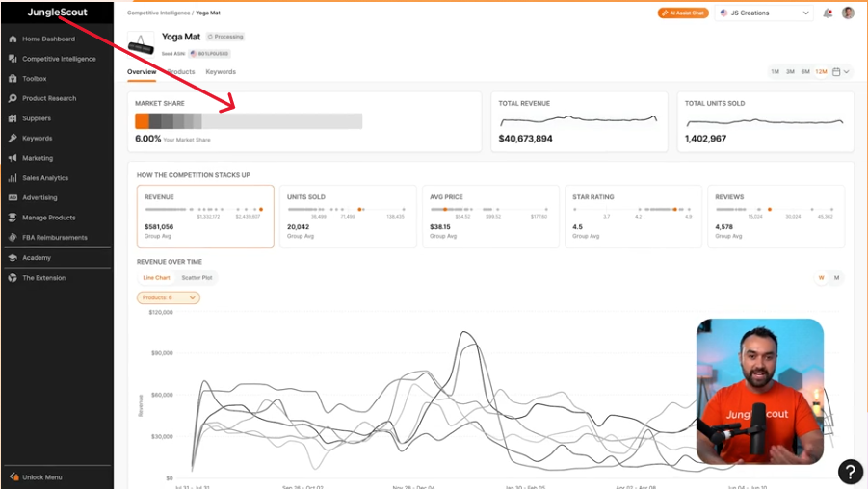Switch to the Keywords tab

coord(221,72)
